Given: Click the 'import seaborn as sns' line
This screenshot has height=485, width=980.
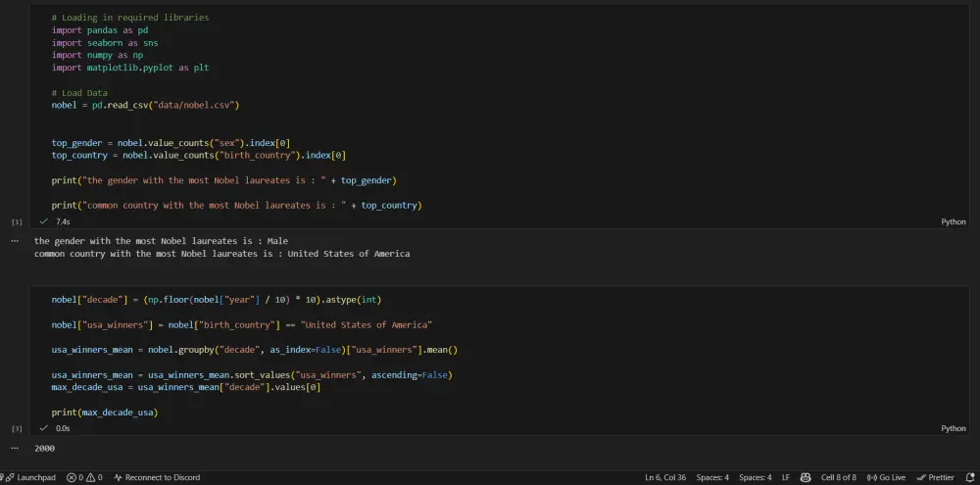Looking at the screenshot, I should [x=105, y=42].
